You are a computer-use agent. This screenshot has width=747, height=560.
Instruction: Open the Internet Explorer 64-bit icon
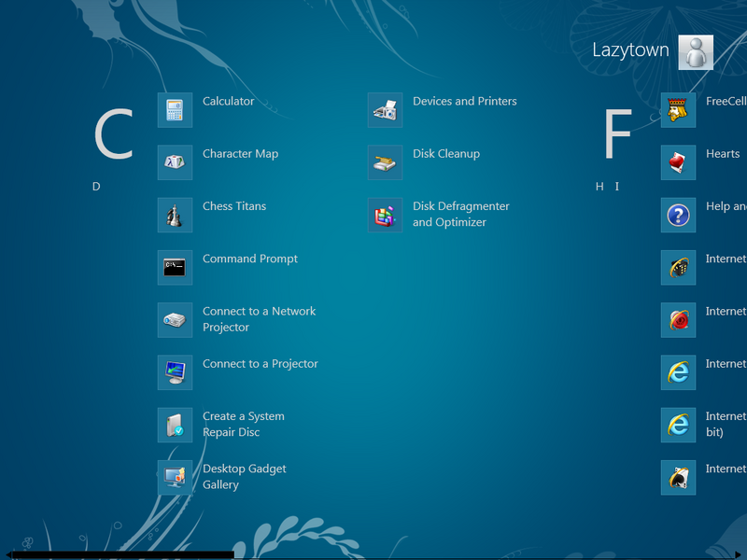pos(678,425)
